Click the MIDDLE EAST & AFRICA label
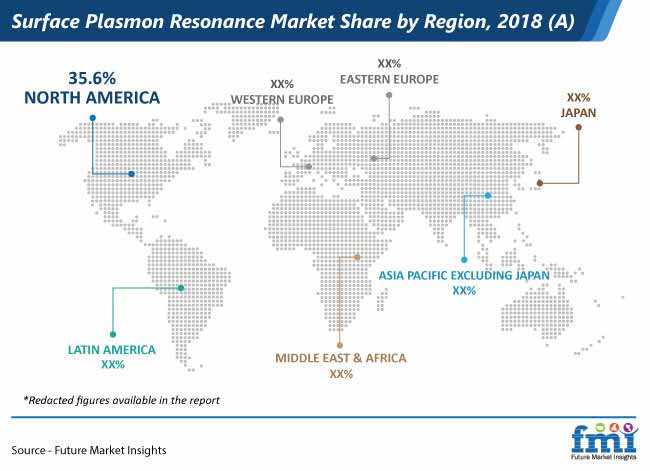 [x=341, y=358]
